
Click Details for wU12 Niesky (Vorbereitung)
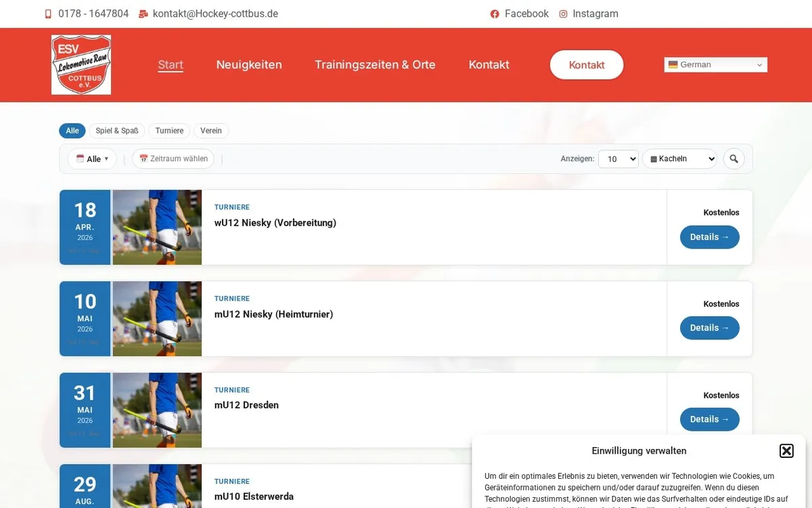point(710,237)
